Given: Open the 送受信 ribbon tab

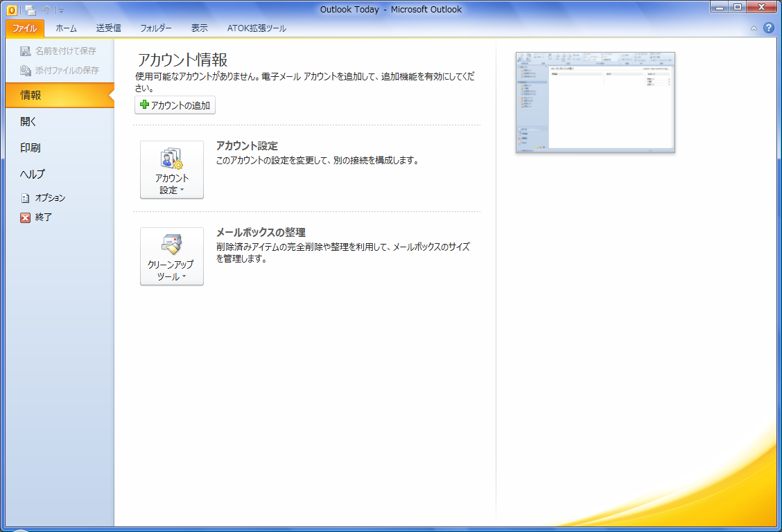Looking at the screenshot, I should 108,28.
